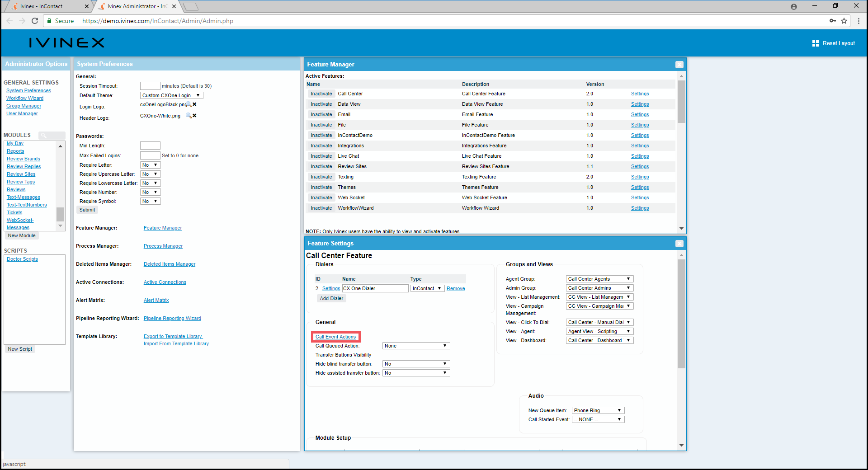The height and width of the screenshot is (470, 868).
Task: Click the saved password key icon
Action: click(x=832, y=21)
